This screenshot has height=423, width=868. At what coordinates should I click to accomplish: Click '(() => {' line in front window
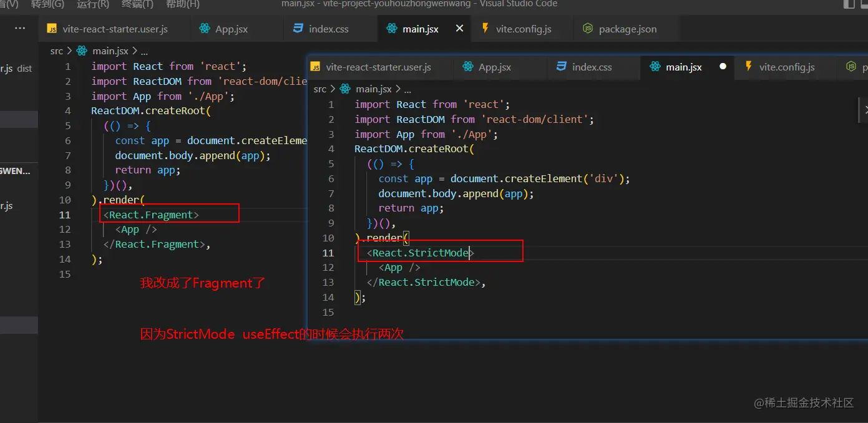[391, 164]
